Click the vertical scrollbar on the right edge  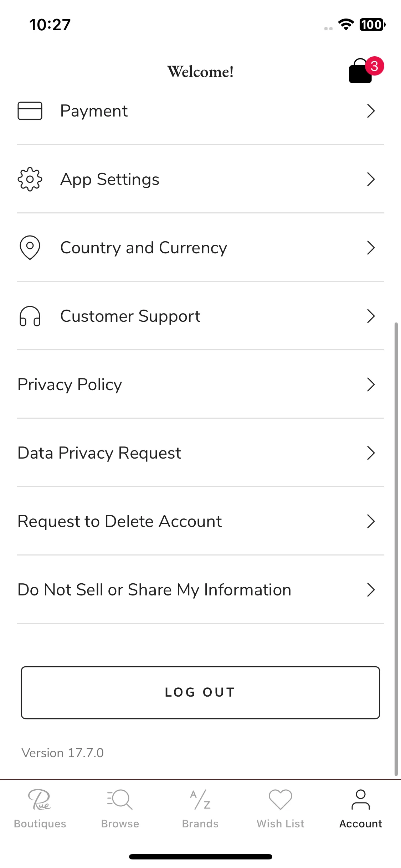click(396, 549)
